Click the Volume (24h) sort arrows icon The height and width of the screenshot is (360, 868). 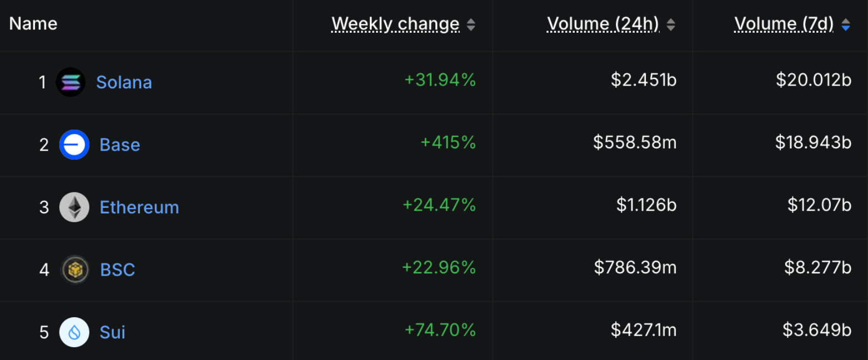(671, 24)
